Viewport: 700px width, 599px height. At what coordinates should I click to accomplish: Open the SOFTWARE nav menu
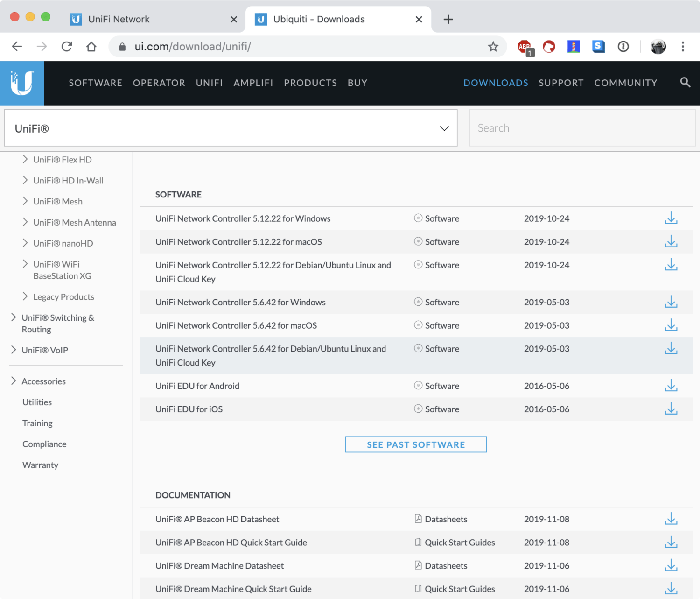96,83
